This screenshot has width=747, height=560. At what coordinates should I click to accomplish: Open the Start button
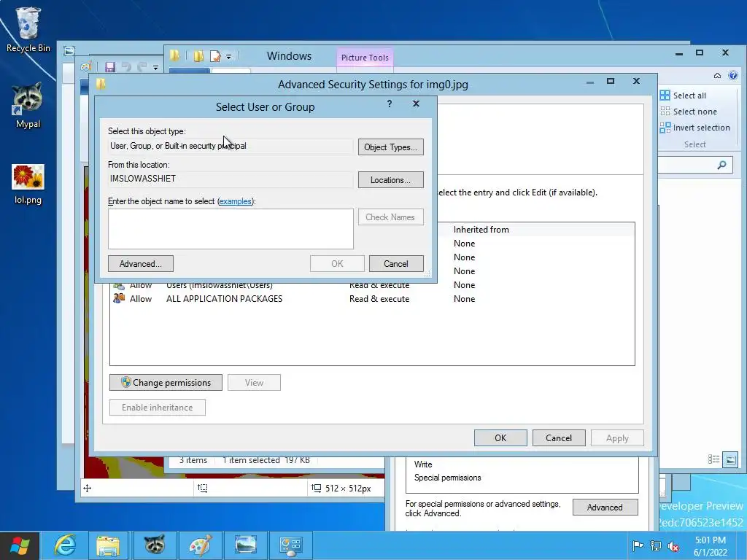tap(20, 545)
